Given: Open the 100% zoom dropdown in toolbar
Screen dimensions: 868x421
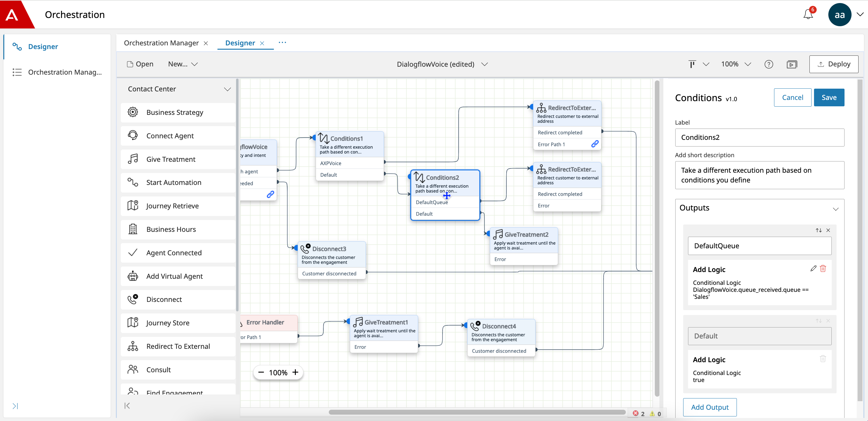Looking at the screenshot, I should coord(736,64).
